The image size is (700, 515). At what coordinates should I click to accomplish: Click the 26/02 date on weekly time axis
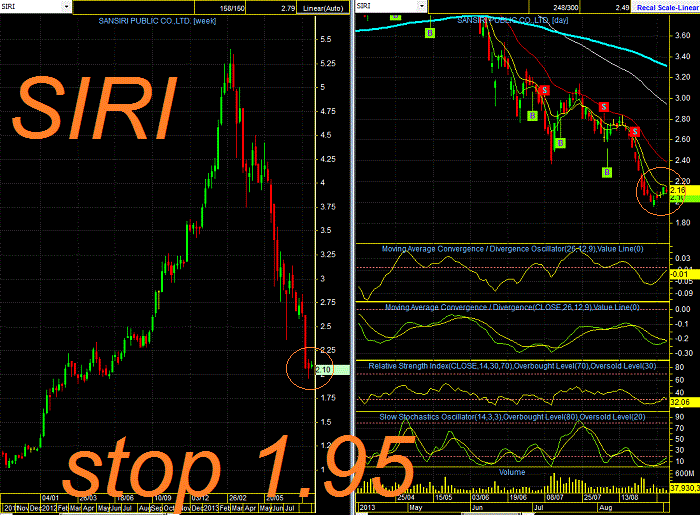pos(237,498)
